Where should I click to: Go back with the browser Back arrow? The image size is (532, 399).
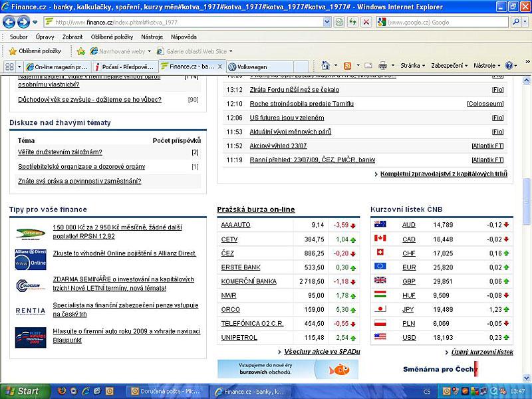(x=9, y=23)
